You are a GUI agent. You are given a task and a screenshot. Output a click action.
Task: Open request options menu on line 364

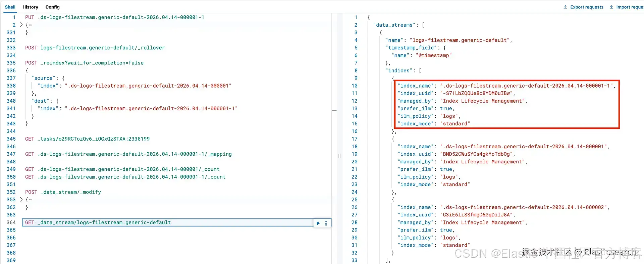[326, 223]
